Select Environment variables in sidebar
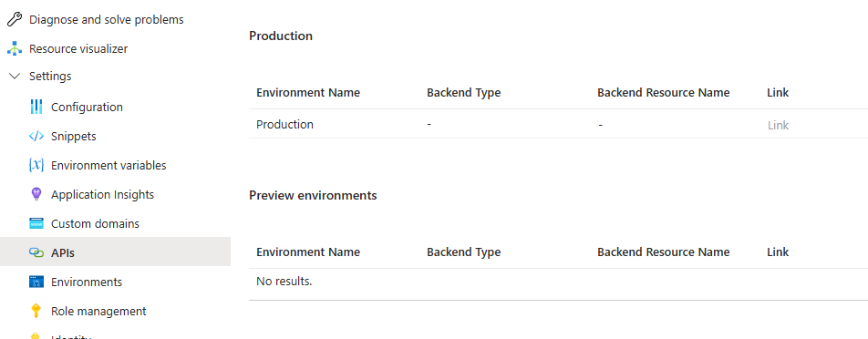Image resolution: width=868 pixels, height=339 pixels. coord(108,165)
